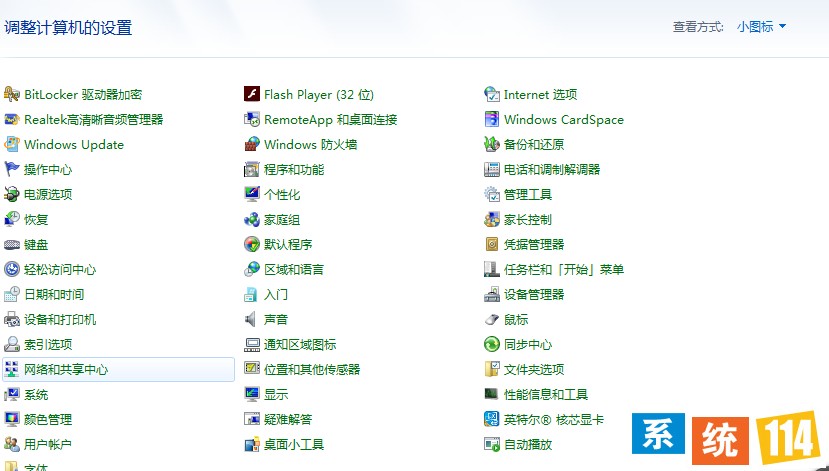Click the 轻松访问中心 icon
The image size is (829, 471).
[x=12, y=269]
